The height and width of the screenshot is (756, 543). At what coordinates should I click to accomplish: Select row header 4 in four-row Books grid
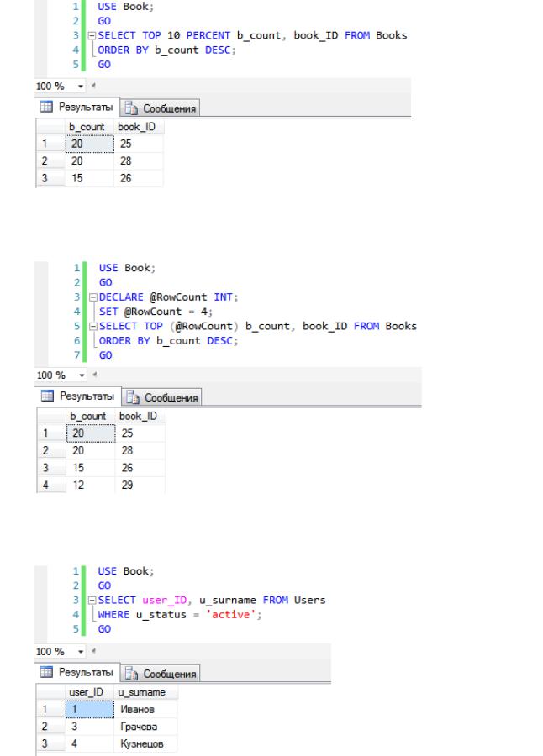click(x=51, y=485)
